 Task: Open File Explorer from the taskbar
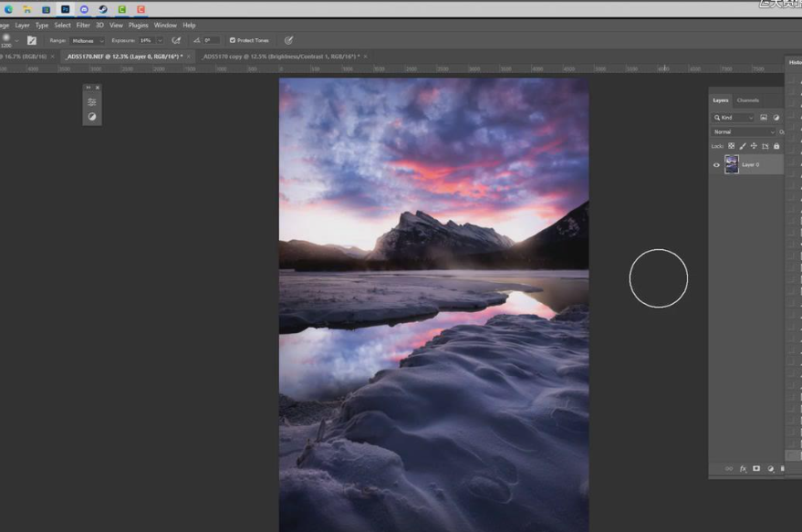click(x=27, y=9)
